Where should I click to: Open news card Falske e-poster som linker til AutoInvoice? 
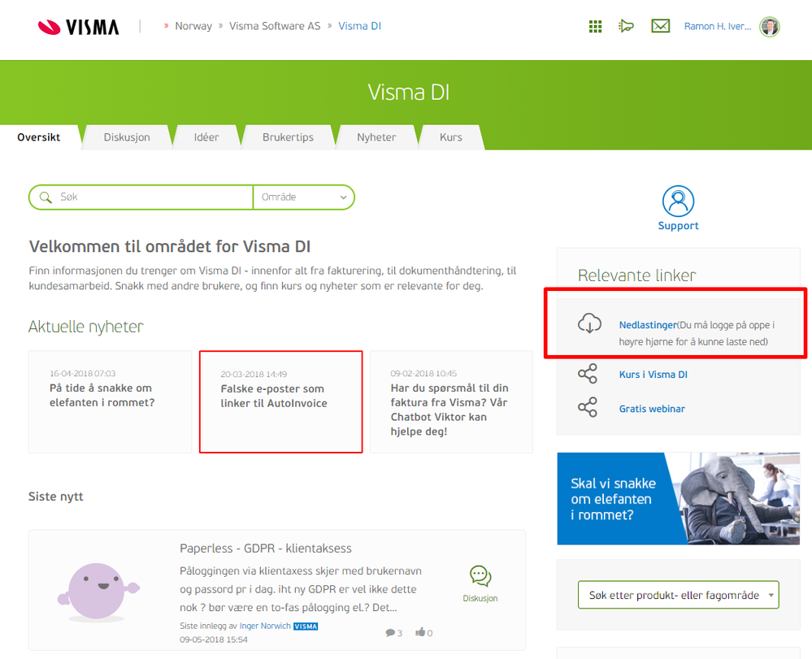(x=280, y=401)
